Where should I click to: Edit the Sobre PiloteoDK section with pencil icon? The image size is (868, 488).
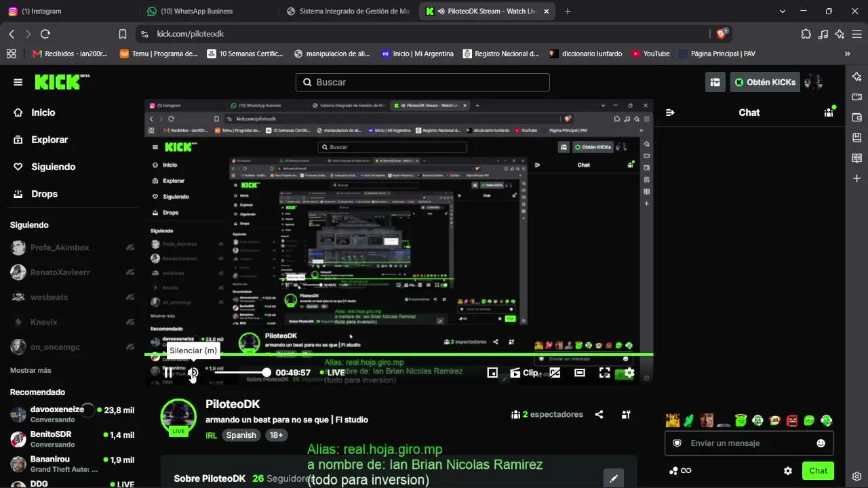(614, 479)
